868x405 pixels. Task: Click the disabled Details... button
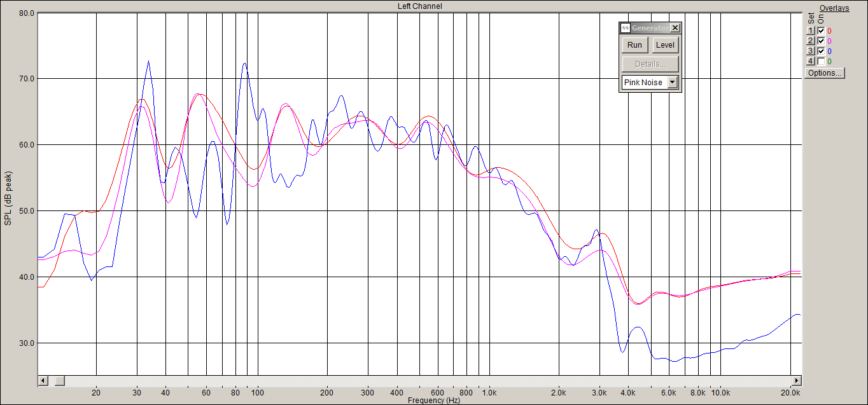pos(650,64)
